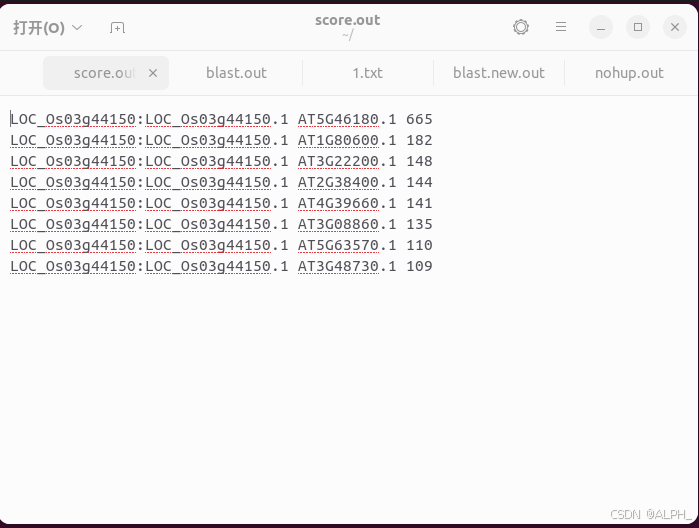The height and width of the screenshot is (528, 699).
Task: Expand the 打开(O) dropdown arrow
Action: coord(77,28)
